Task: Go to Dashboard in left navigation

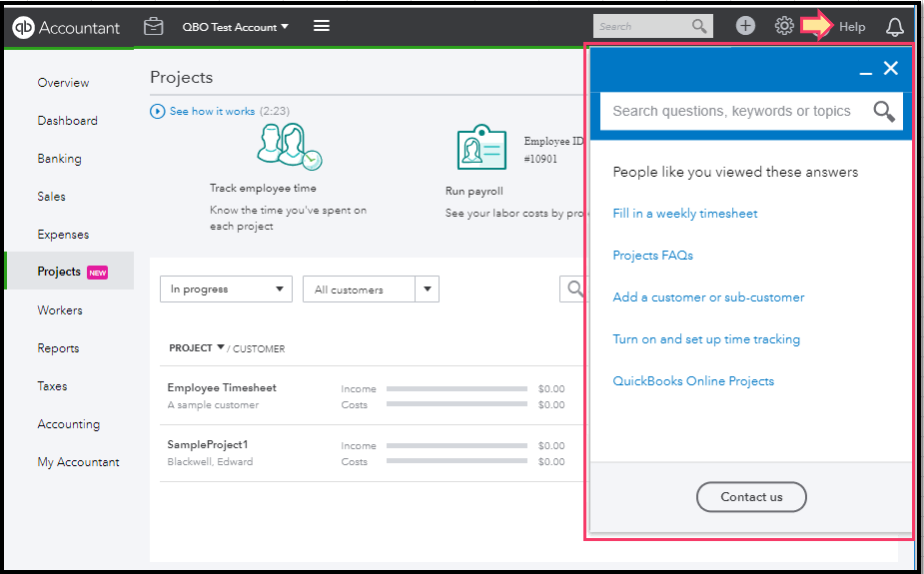Action: coord(67,120)
